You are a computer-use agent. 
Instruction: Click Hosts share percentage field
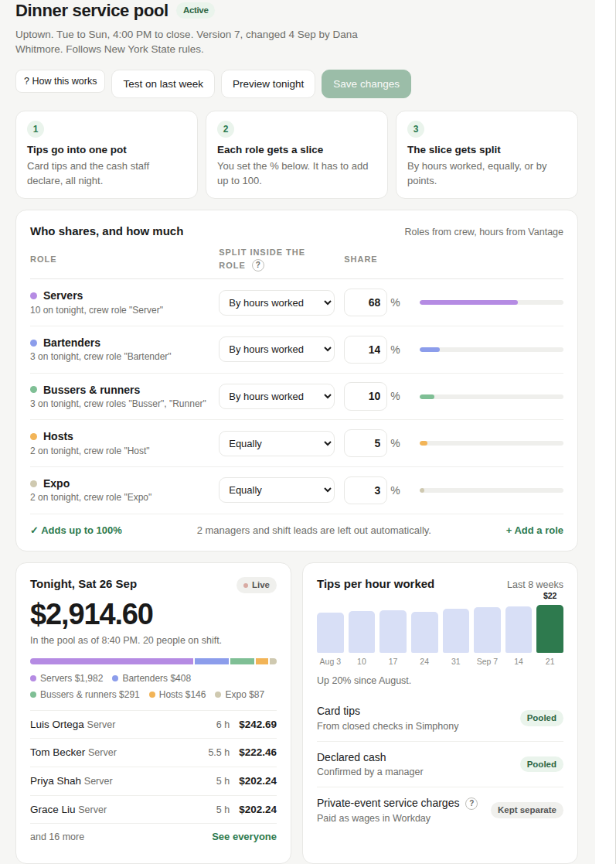coord(366,443)
